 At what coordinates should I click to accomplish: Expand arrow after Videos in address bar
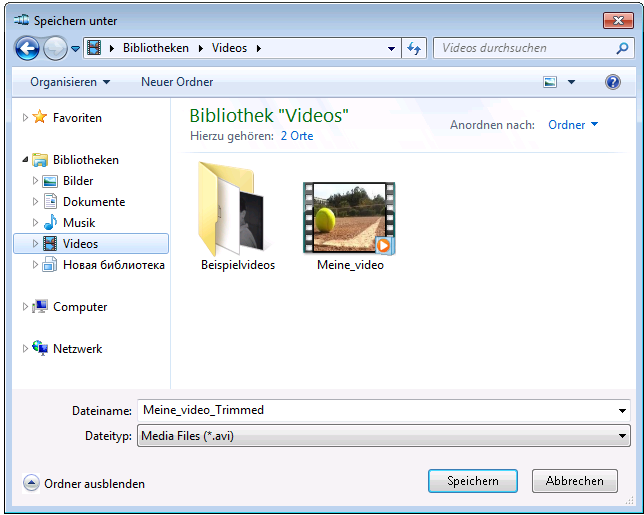tap(259, 48)
